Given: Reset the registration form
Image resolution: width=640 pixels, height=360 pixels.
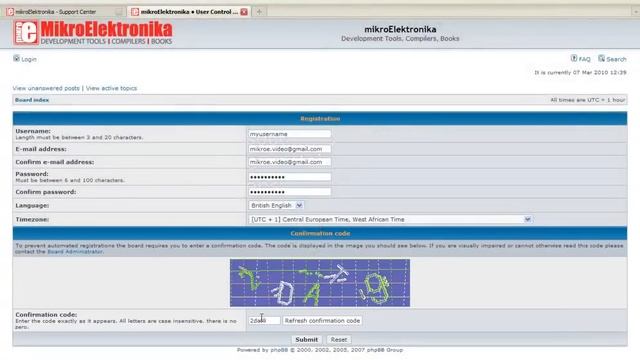Looking at the screenshot, I should tap(338, 340).
